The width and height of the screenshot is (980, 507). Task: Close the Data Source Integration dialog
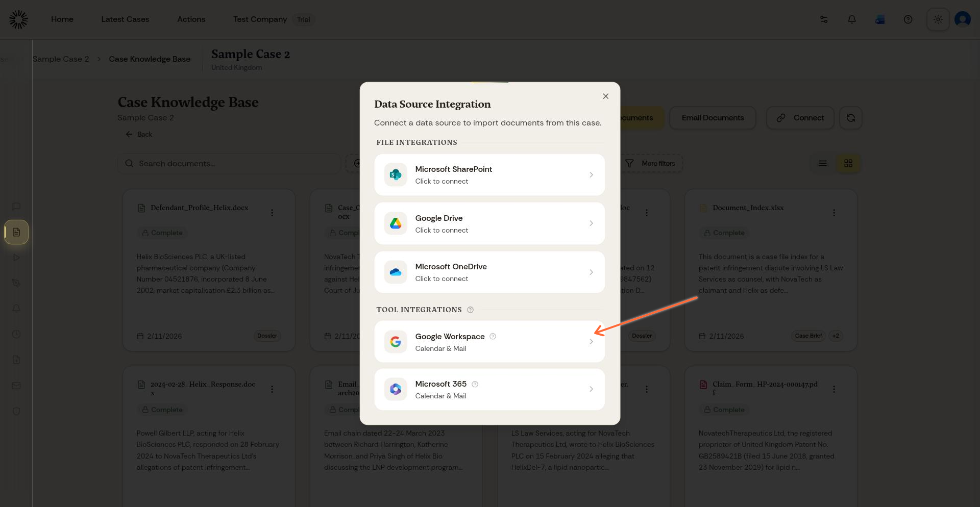point(605,96)
